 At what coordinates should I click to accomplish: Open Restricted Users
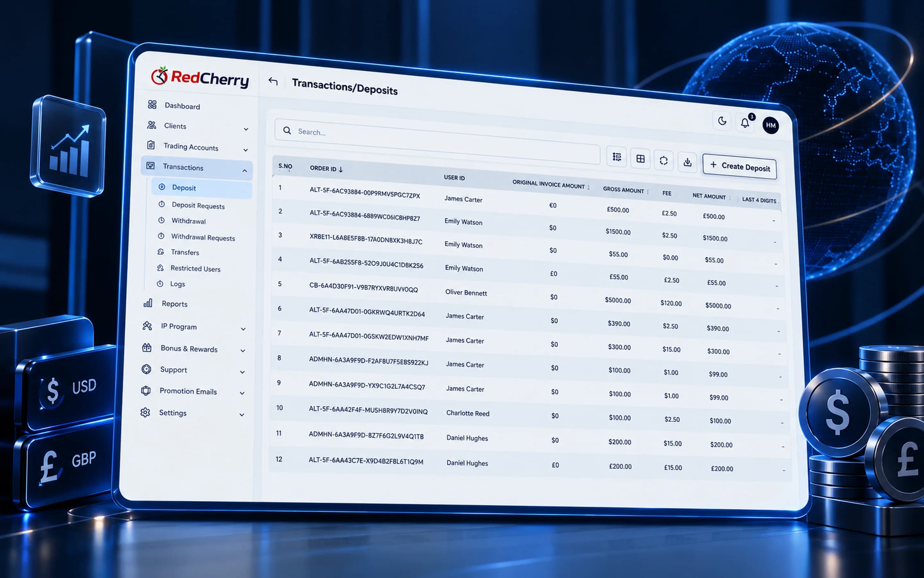coord(195,269)
